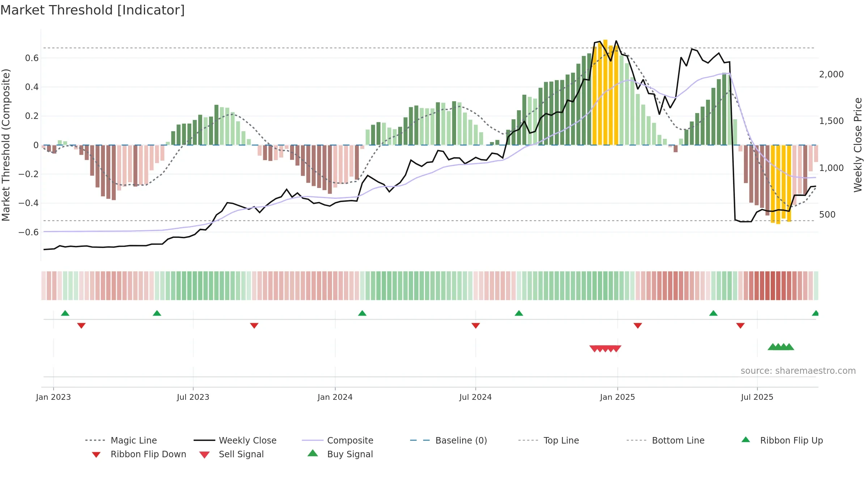Toggle Ribbon Flip Up legend entry
This screenshot has height=488, width=868.
782,440
